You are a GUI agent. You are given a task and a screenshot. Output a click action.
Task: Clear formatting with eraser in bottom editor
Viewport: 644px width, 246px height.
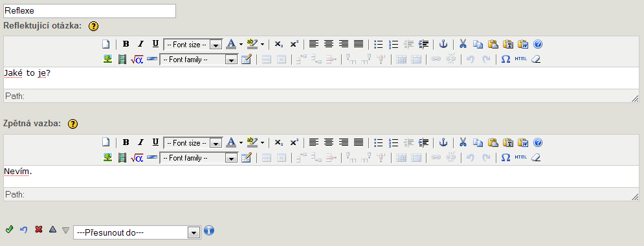(535, 158)
